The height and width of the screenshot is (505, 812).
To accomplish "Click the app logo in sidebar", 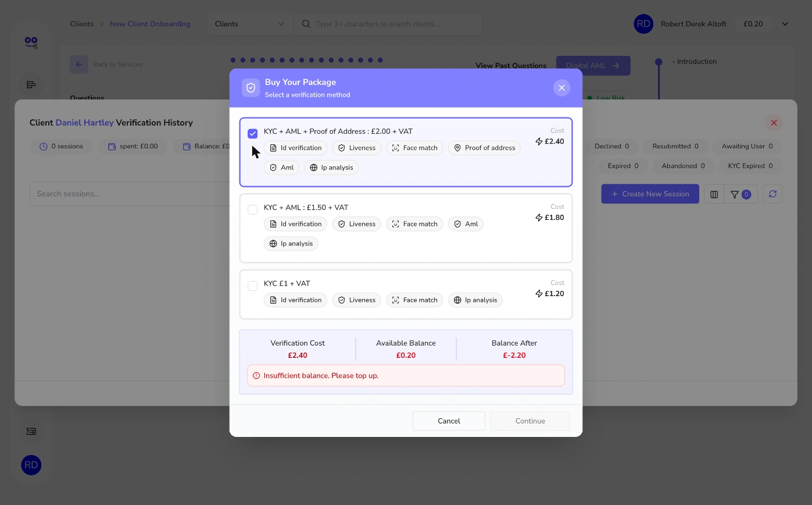I will coord(31,42).
